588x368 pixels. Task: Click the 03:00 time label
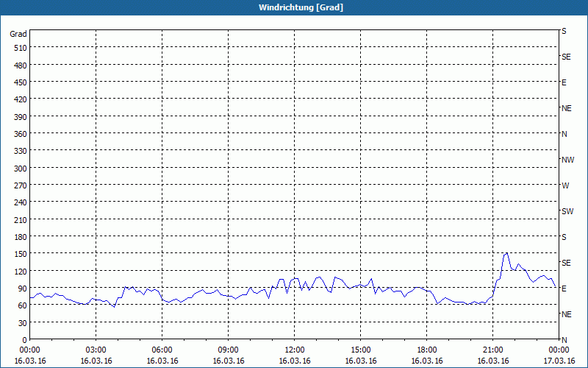[96, 350]
